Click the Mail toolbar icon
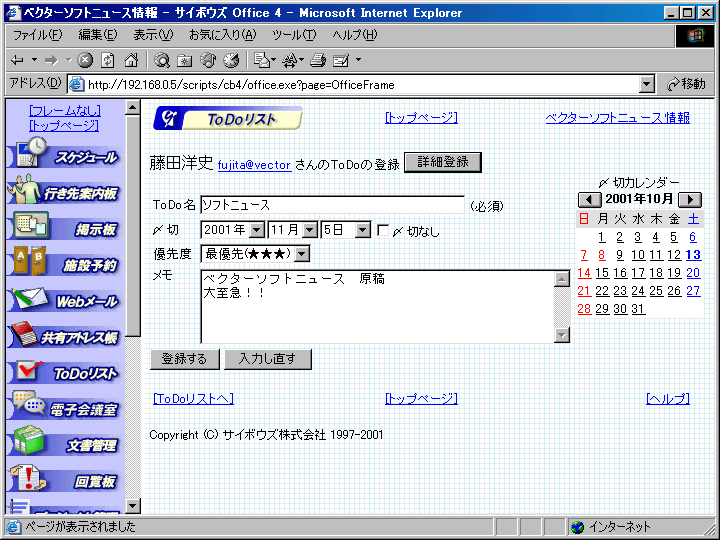The height and width of the screenshot is (540, 720). tap(261, 60)
